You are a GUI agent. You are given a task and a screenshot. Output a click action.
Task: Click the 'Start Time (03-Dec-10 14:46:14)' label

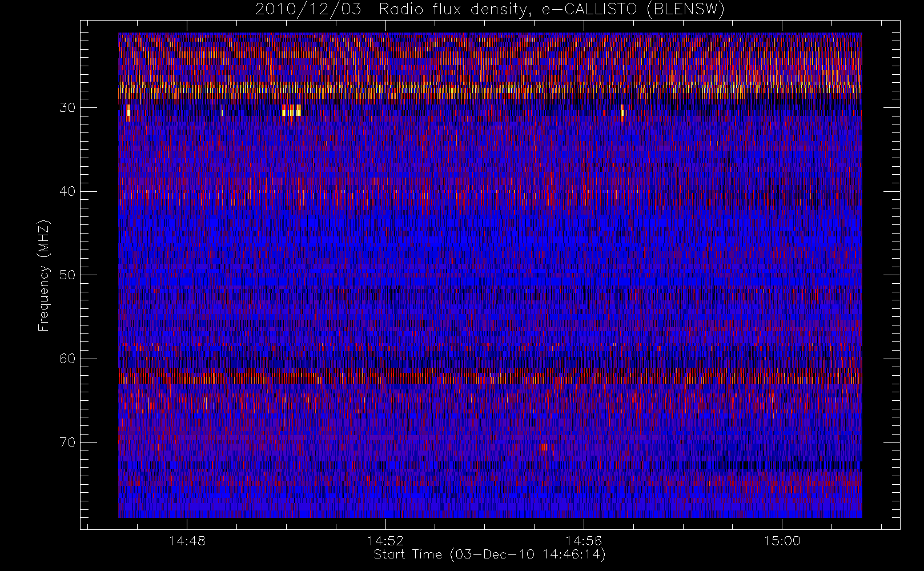click(x=489, y=554)
